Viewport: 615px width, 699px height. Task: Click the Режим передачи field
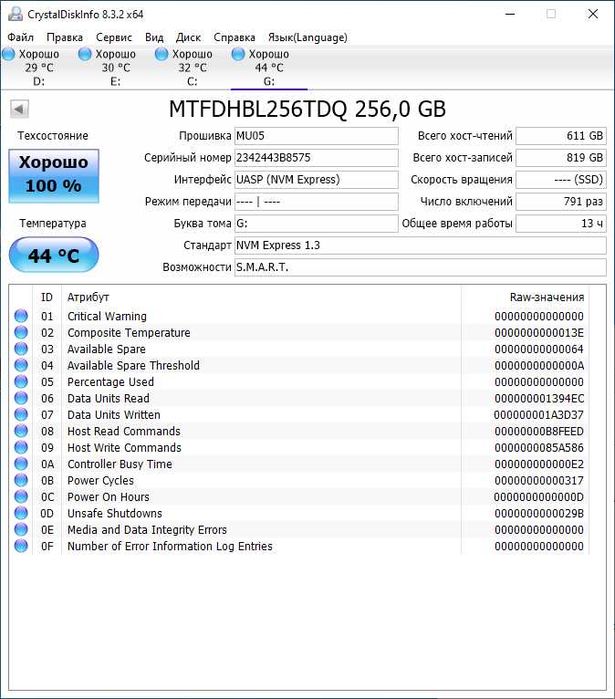pyautogui.click(x=316, y=201)
